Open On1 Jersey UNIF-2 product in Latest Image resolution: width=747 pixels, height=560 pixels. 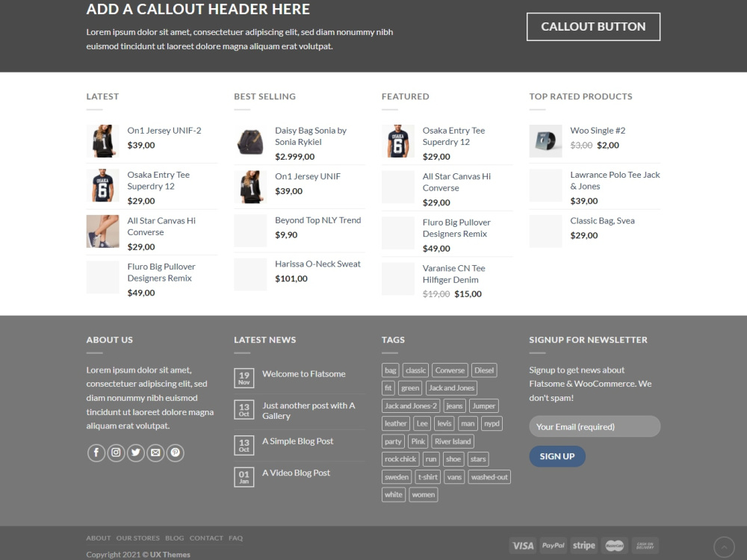164,131
